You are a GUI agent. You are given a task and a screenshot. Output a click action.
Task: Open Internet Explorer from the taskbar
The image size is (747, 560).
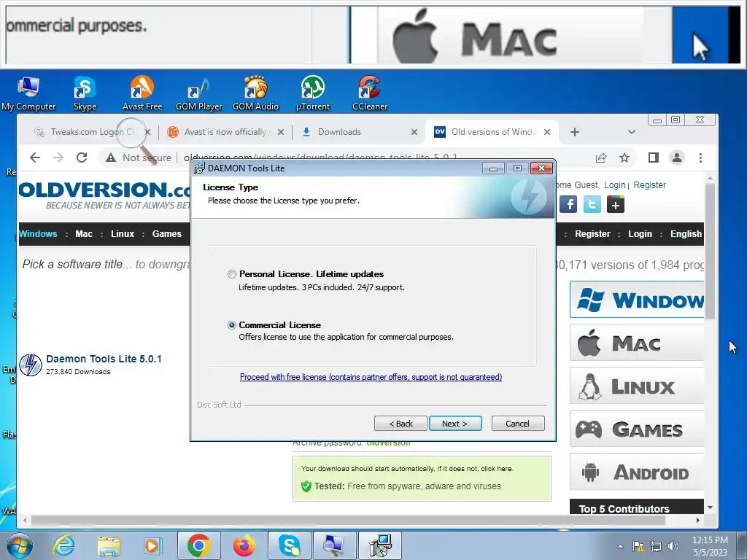pyautogui.click(x=63, y=545)
